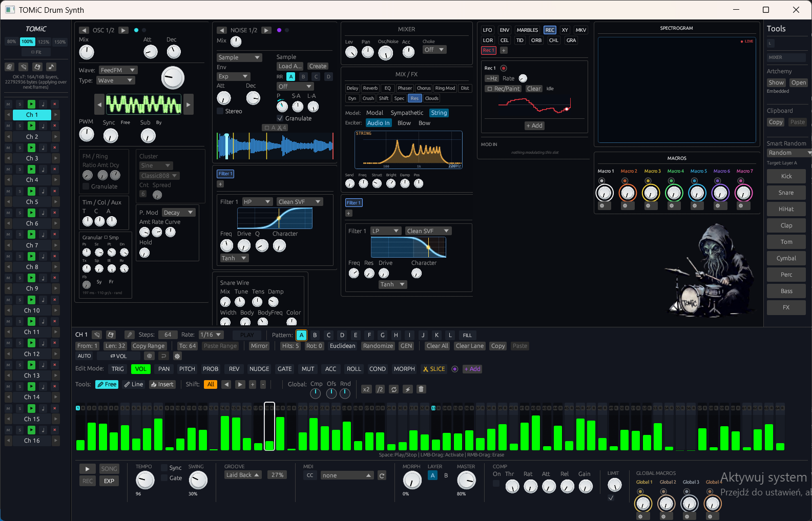Open the Wave FeedFM dropdown

click(x=117, y=70)
